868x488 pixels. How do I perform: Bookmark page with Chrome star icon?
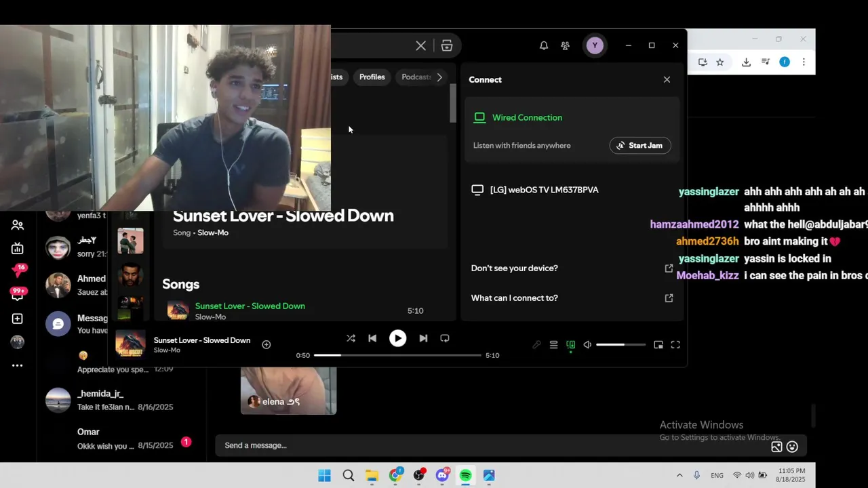[x=720, y=62]
